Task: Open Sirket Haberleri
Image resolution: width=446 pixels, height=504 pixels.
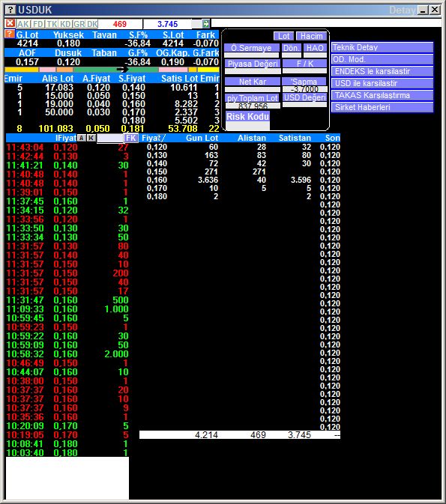Action: (382, 107)
